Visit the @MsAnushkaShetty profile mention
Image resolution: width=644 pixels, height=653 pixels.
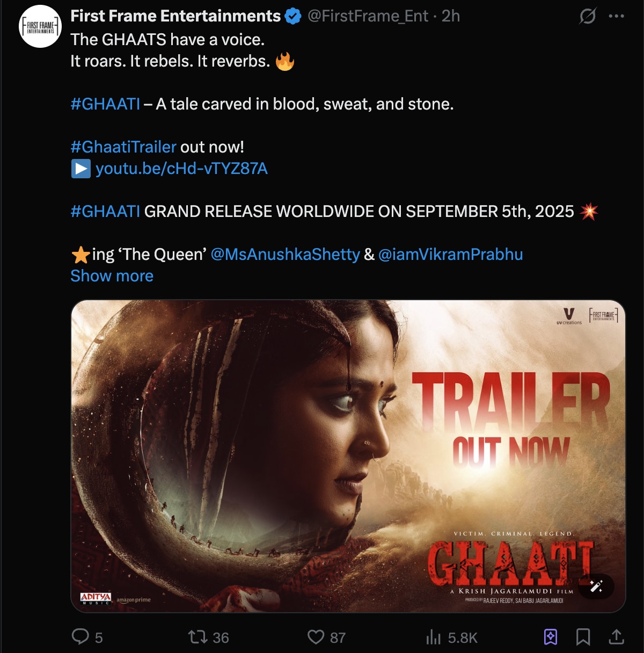pos(285,255)
